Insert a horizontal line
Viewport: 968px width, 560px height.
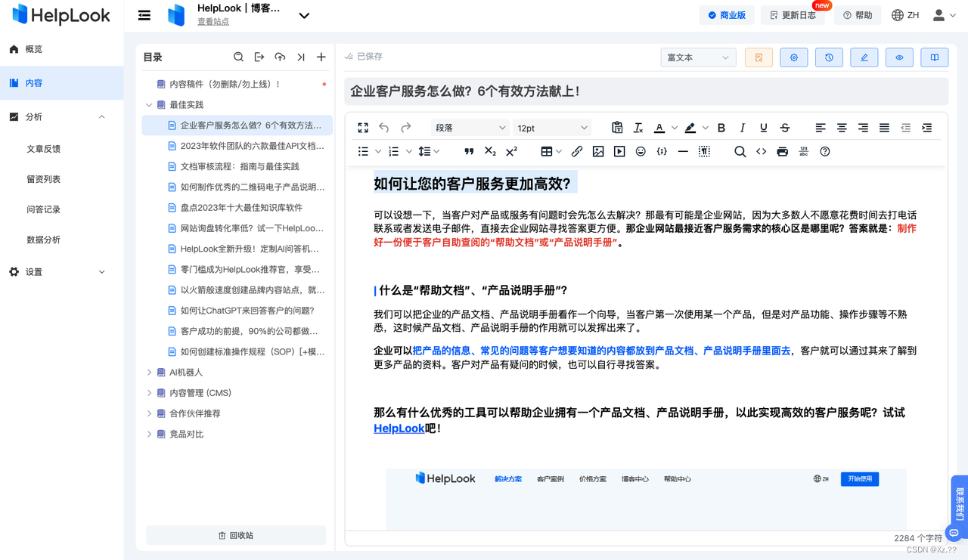coord(683,152)
